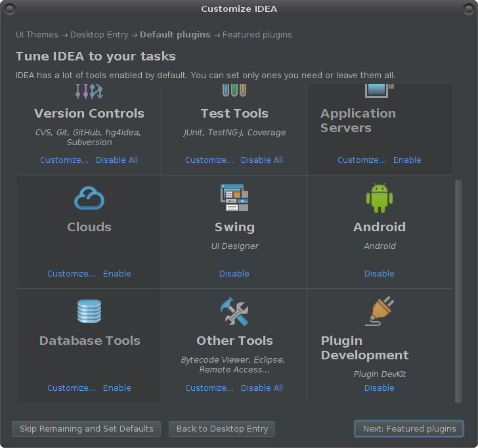Click the Default plugins breadcrumb step
The width and height of the screenshot is (478, 448).
click(175, 35)
